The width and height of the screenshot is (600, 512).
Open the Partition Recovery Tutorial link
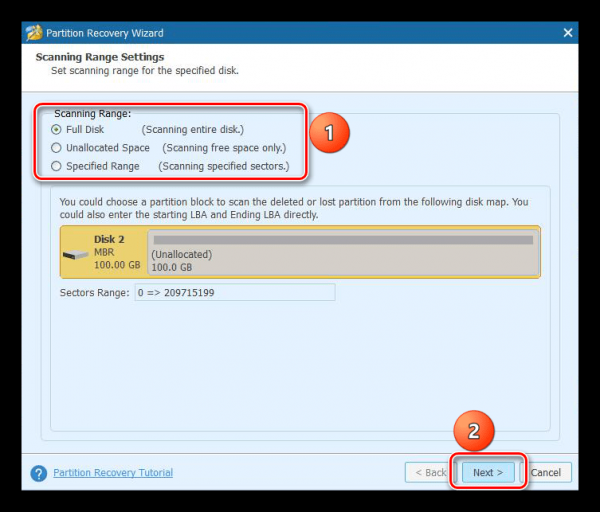[113, 473]
